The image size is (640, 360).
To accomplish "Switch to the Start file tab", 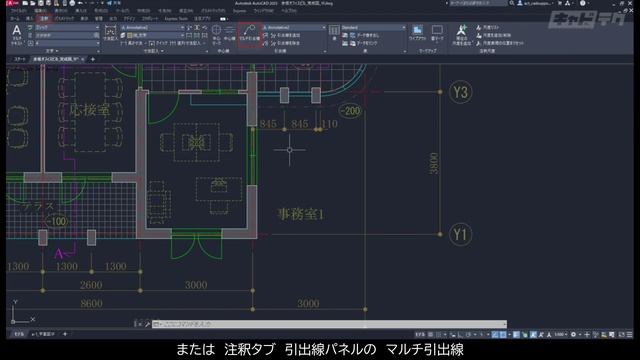I will (x=19, y=59).
